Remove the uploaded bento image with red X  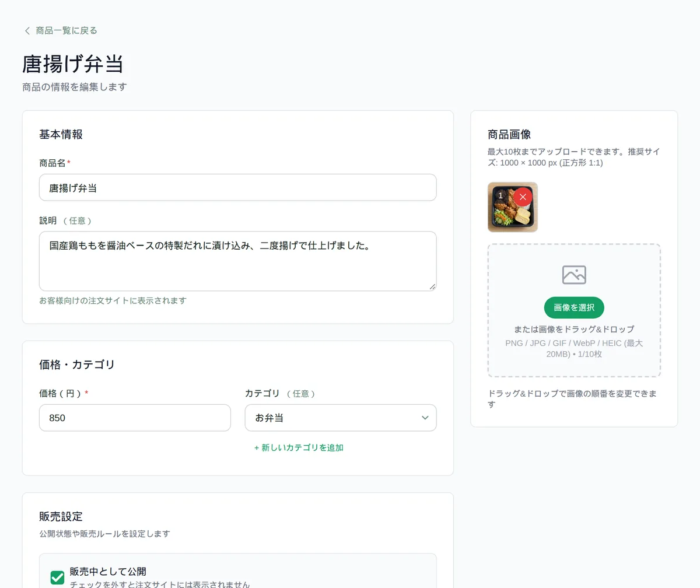[x=523, y=197]
